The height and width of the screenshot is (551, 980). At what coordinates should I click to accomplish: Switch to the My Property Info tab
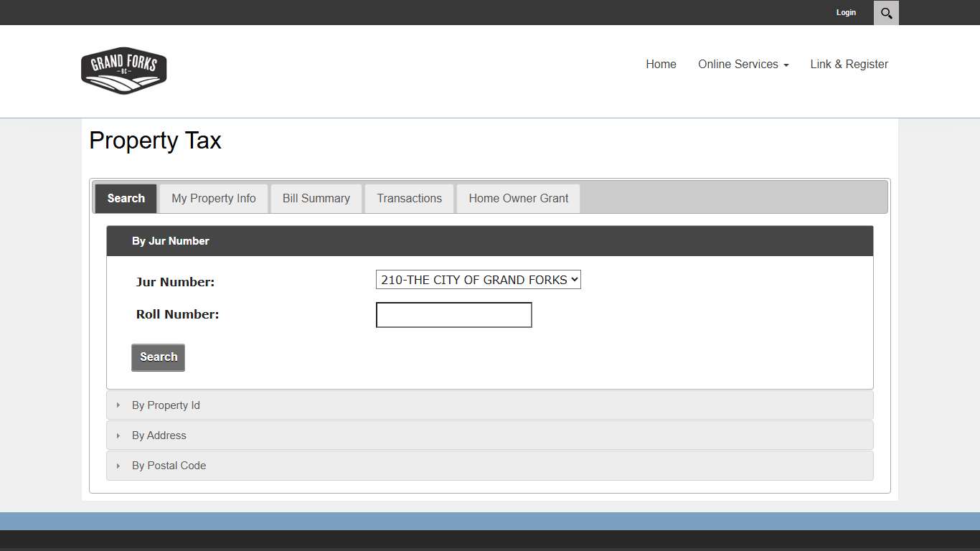pos(213,198)
